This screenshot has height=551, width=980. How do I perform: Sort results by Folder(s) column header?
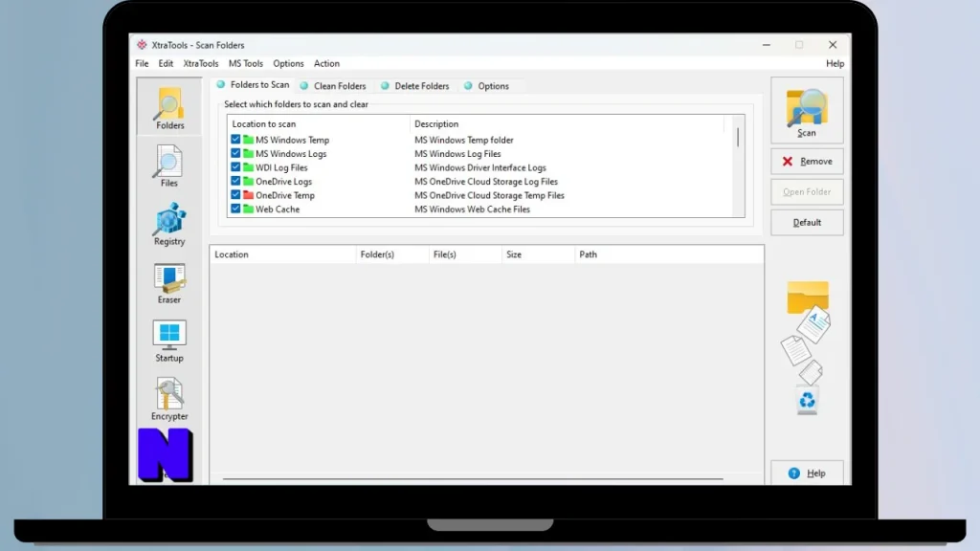[x=392, y=254]
